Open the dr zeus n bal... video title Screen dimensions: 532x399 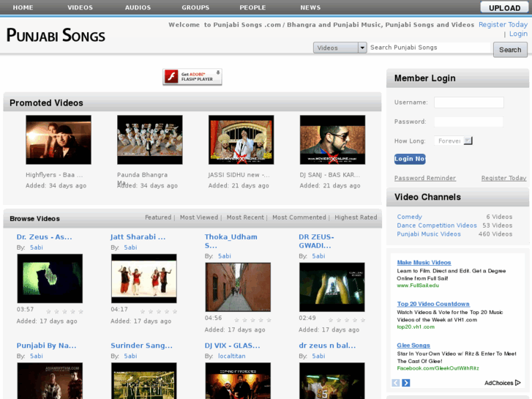pyautogui.click(x=327, y=346)
